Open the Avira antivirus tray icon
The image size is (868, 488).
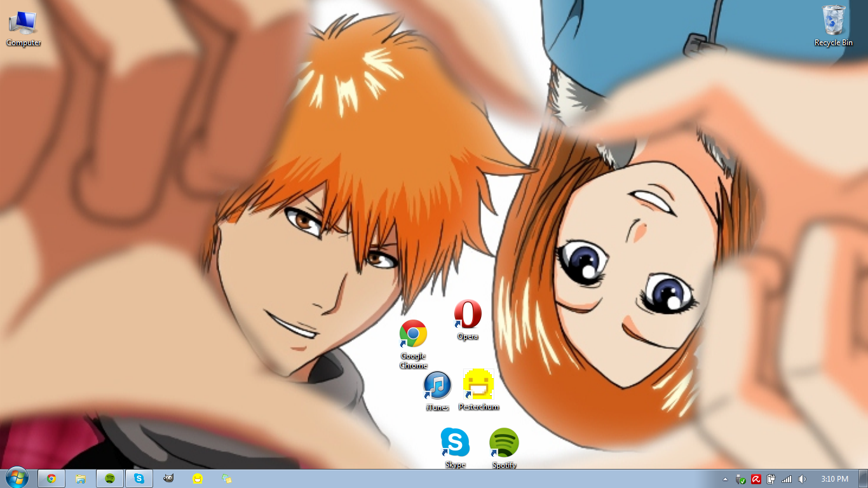(x=756, y=479)
